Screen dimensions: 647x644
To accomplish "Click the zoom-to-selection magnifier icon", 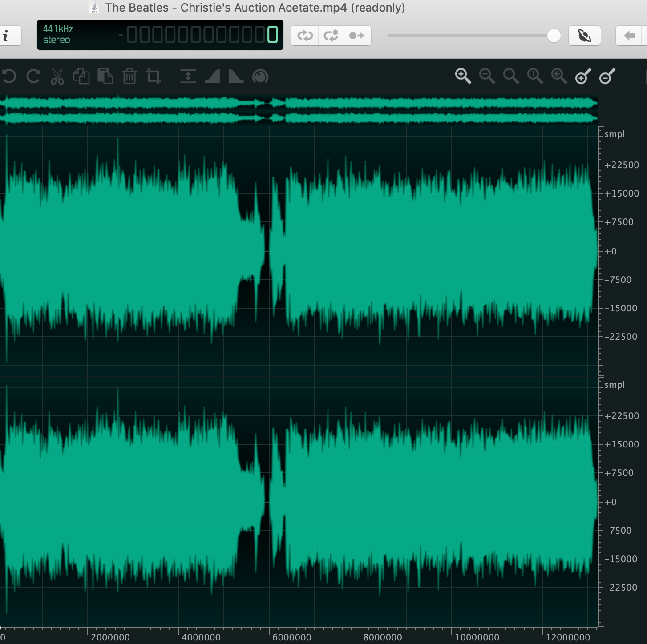I will coord(559,76).
